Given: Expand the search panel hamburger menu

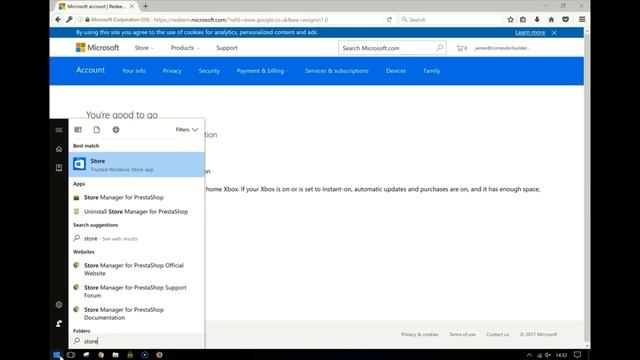Looking at the screenshot, I should click(59, 130).
